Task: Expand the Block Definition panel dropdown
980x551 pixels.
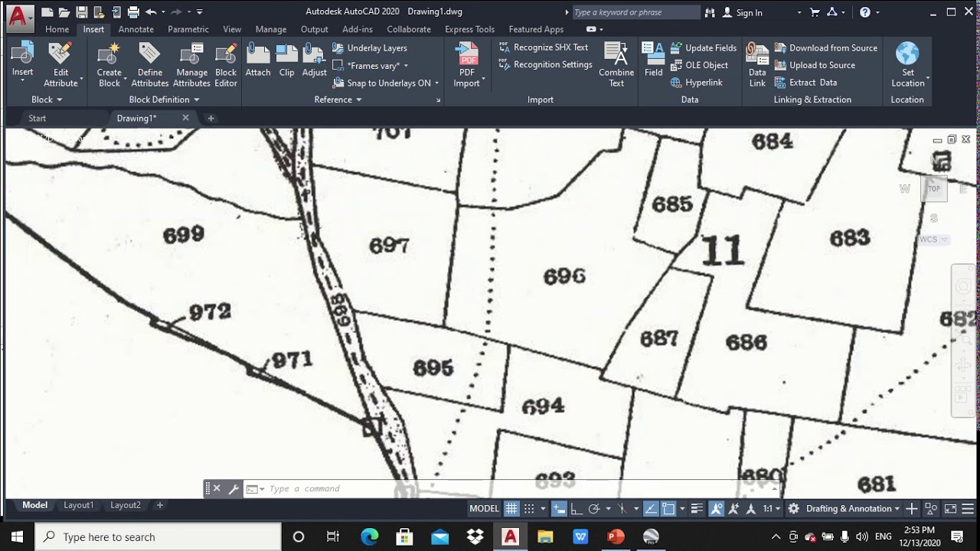Action: point(164,99)
